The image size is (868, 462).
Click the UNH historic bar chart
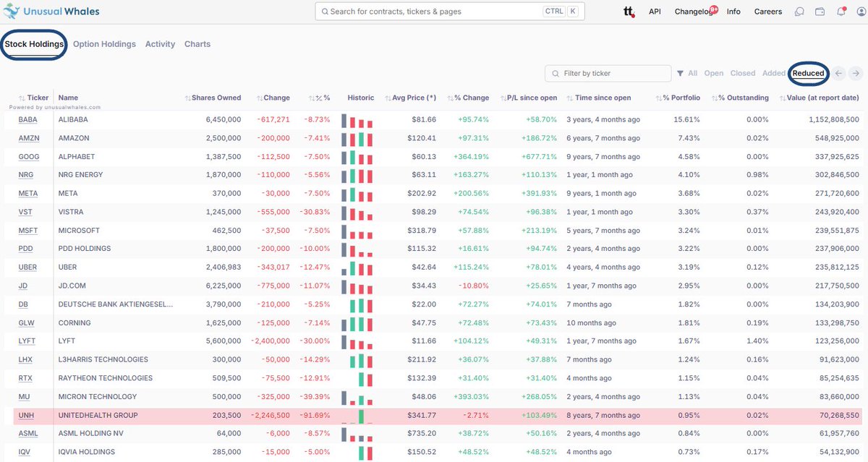click(x=360, y=416)
